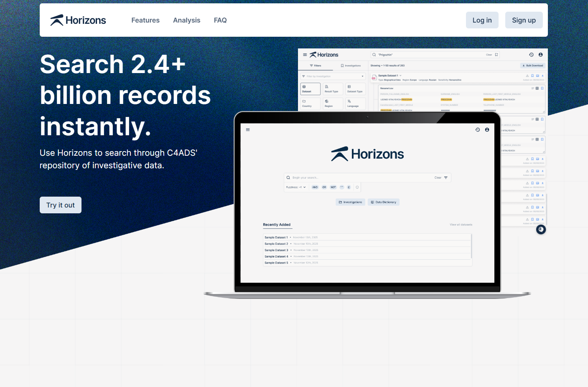
Task: Open the Features menu item
Action: pos(145,20)
